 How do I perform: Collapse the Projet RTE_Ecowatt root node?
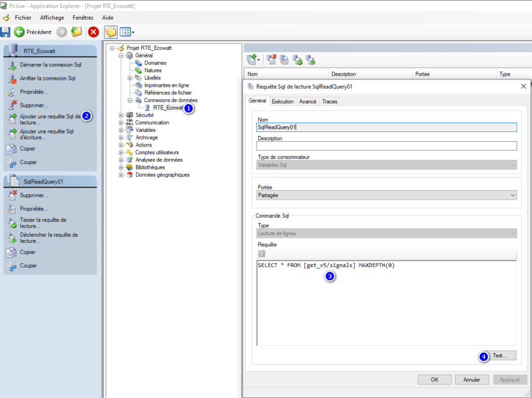tap(112, 48)
